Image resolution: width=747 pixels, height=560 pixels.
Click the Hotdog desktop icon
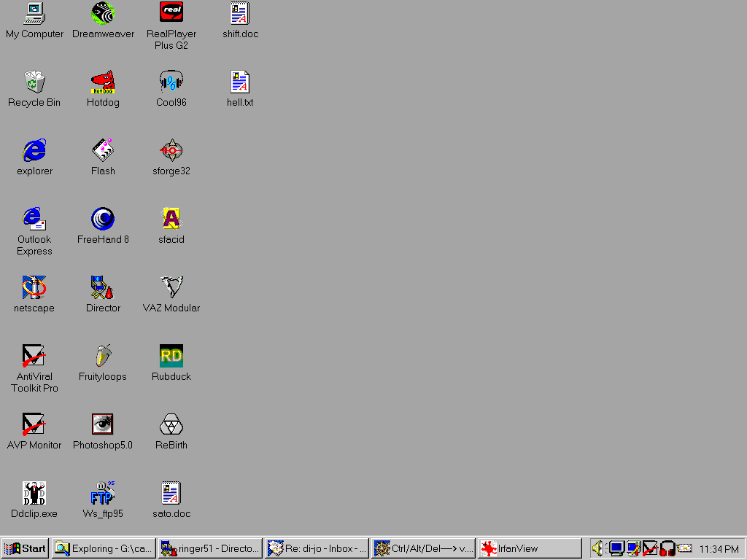click(103, 82)
